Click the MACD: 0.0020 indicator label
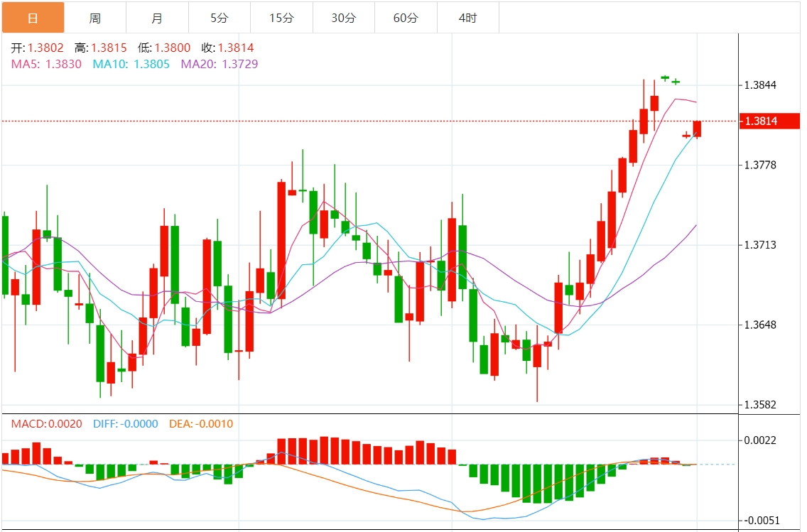Screen dimensions: 807x532 [x=47, y=424]
